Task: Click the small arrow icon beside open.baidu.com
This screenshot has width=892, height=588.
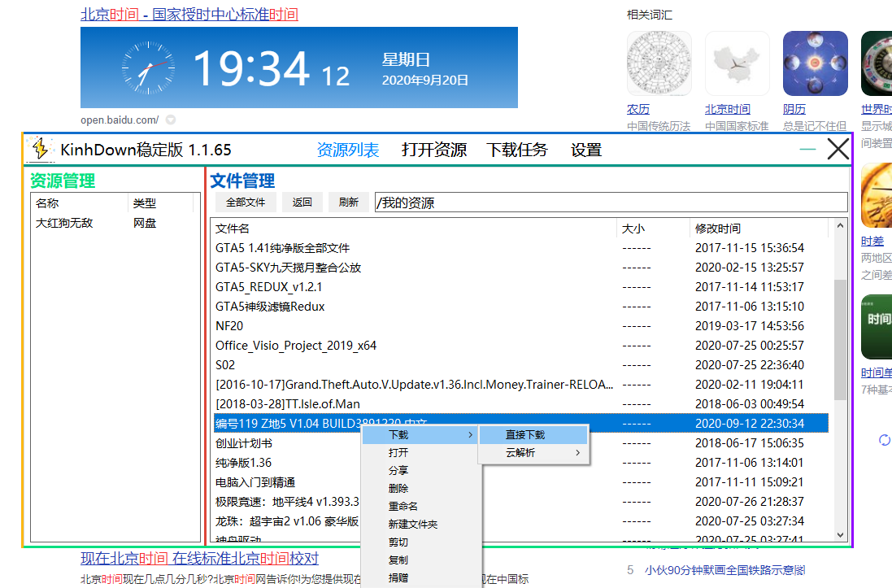Action: tap(171, 120)
